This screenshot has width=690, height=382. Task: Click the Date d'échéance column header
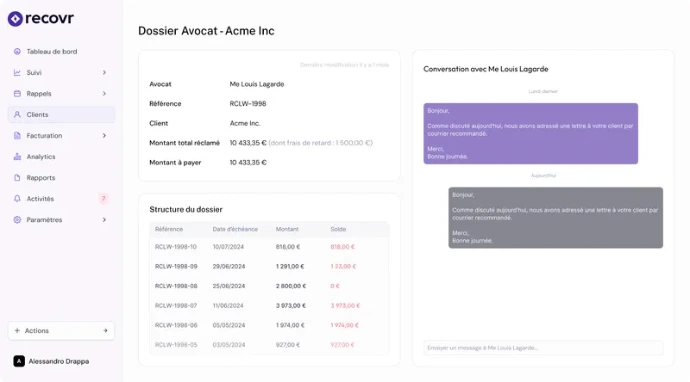(235, 229)
